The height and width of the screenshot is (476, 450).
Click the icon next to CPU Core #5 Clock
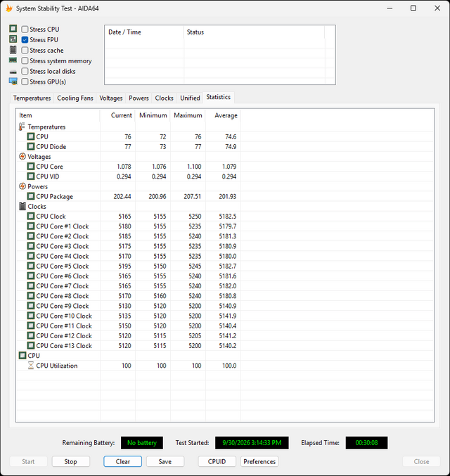pos(31,266)
